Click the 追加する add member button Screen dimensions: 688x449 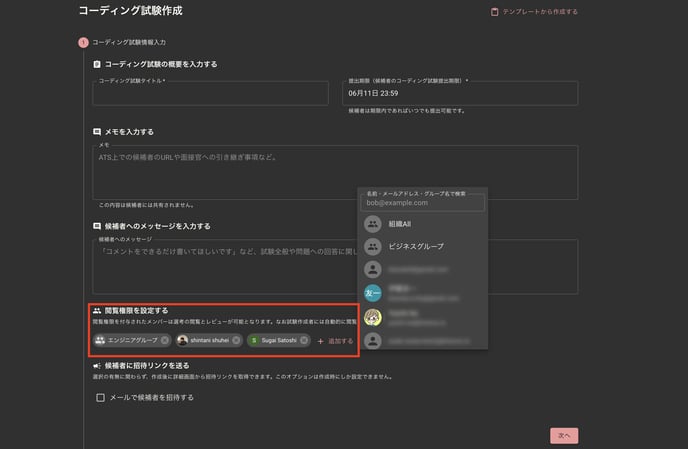click(x=335, y=341)
